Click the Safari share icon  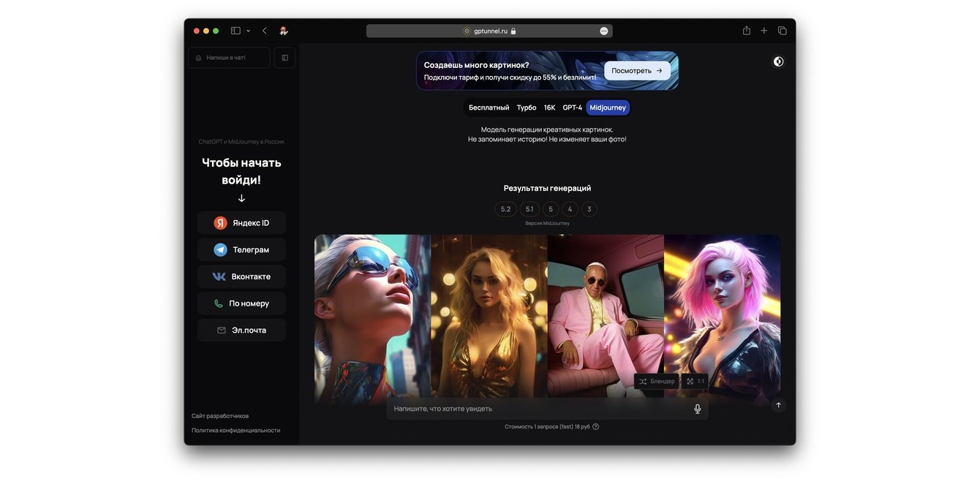[x=747, y=31]
